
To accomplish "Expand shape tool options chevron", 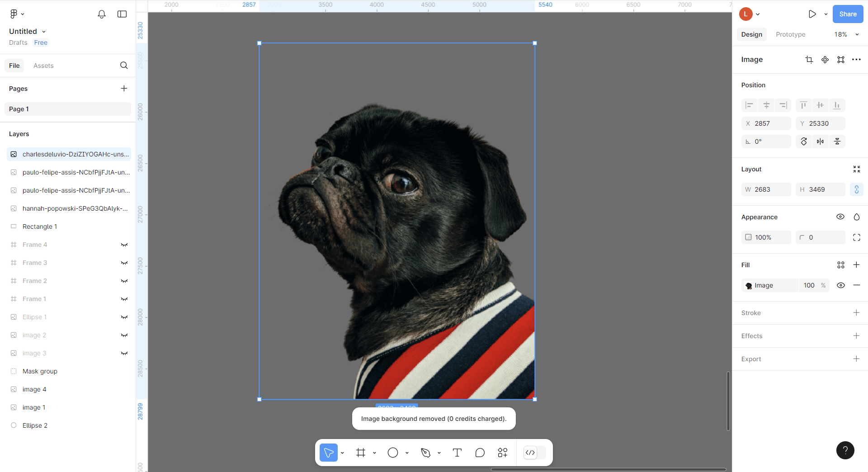I will coord(407,453).
